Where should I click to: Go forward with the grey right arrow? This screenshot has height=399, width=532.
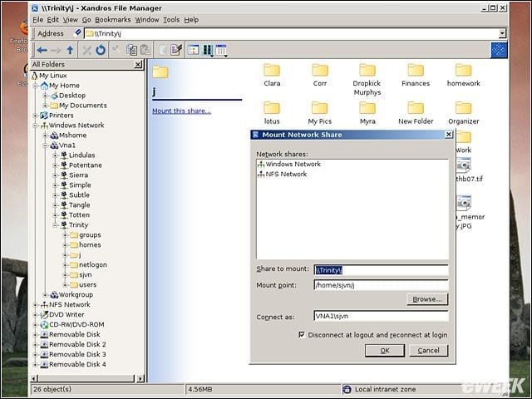click(x=56, y=50)
